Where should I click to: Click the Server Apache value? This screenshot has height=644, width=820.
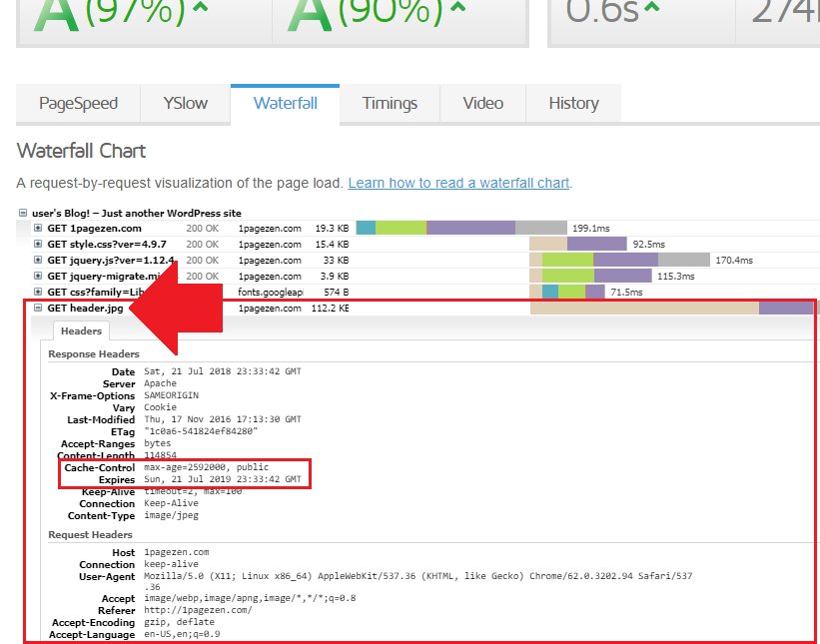pyautogui.click(x=160, y=383)
